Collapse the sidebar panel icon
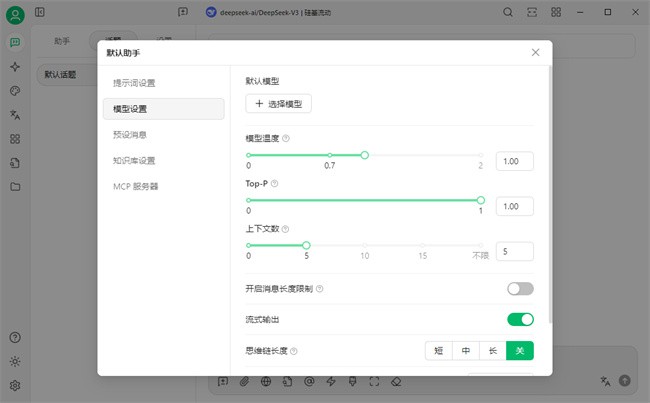 coord(40,12)
